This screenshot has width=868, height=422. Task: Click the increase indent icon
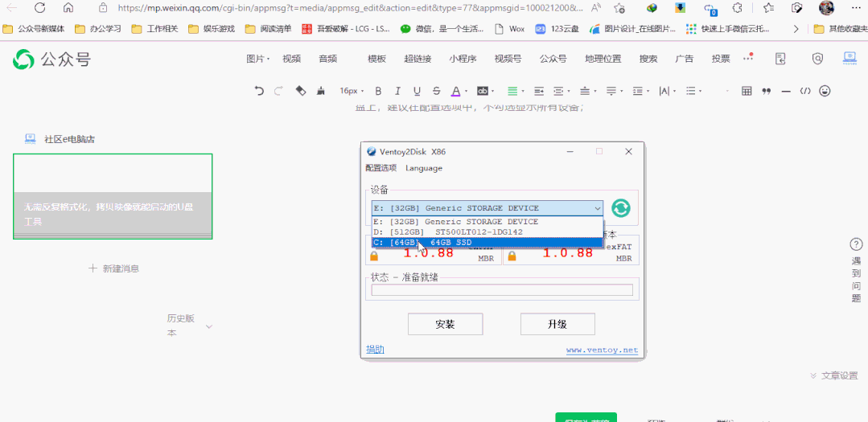pos(539,92)
